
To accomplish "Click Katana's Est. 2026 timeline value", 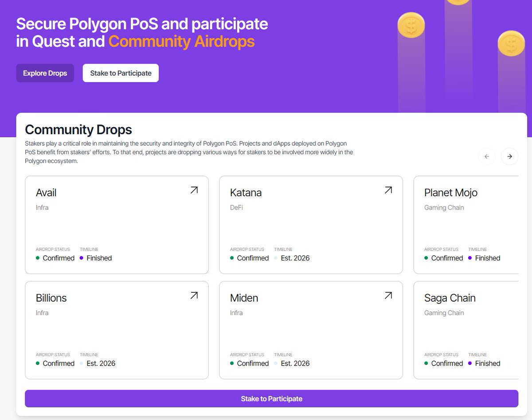I will pyautogui.click(x=295, y=258).
